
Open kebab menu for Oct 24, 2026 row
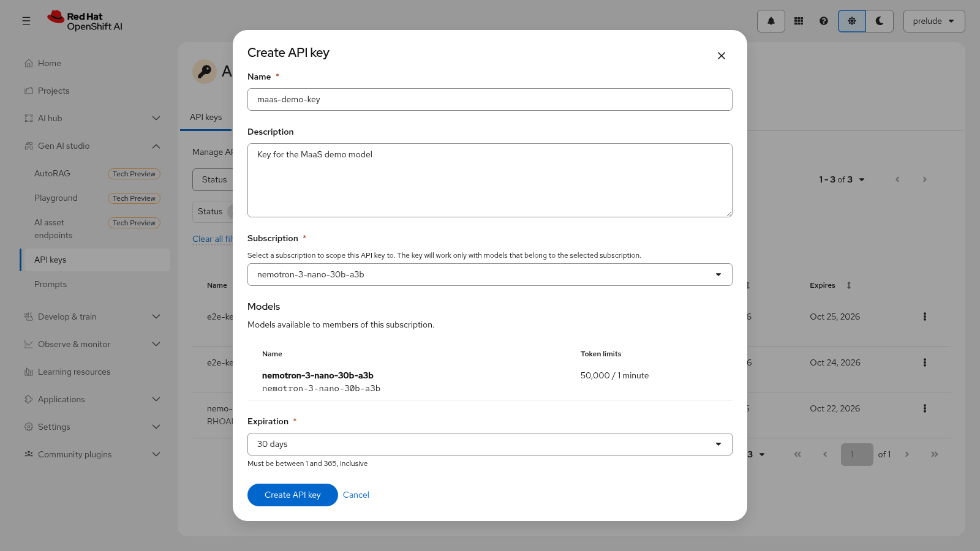coord(925,362)
